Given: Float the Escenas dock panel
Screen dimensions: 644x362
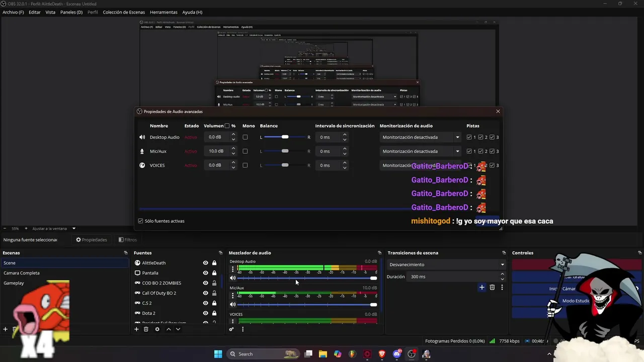Looking at the screenshot, I should coord(126,253).
